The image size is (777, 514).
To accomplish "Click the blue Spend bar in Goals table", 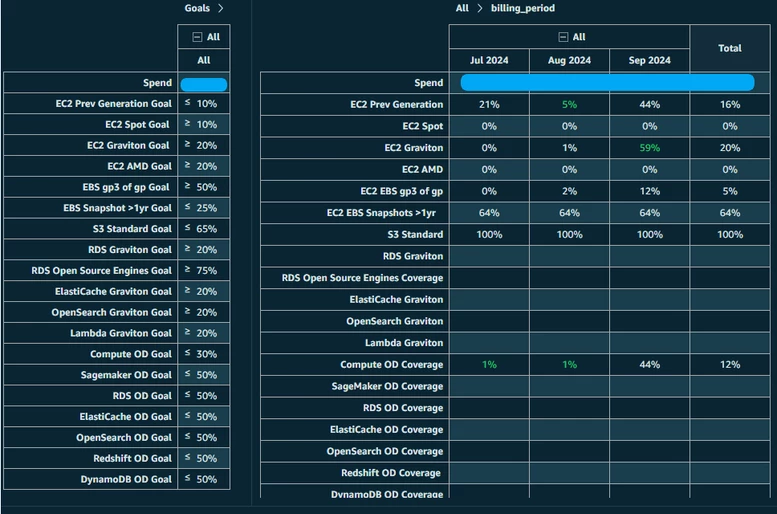I will click(x=204, y=84).
